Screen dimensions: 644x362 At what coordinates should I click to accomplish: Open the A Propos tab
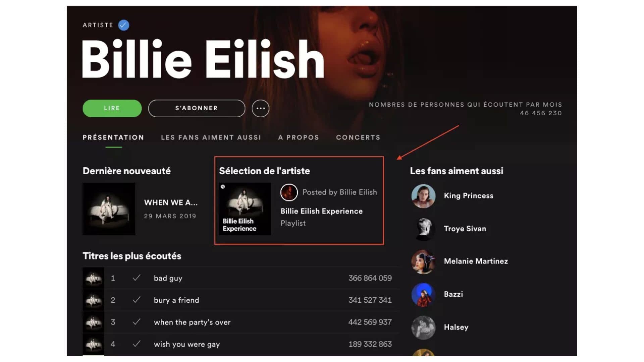[299, 137]
